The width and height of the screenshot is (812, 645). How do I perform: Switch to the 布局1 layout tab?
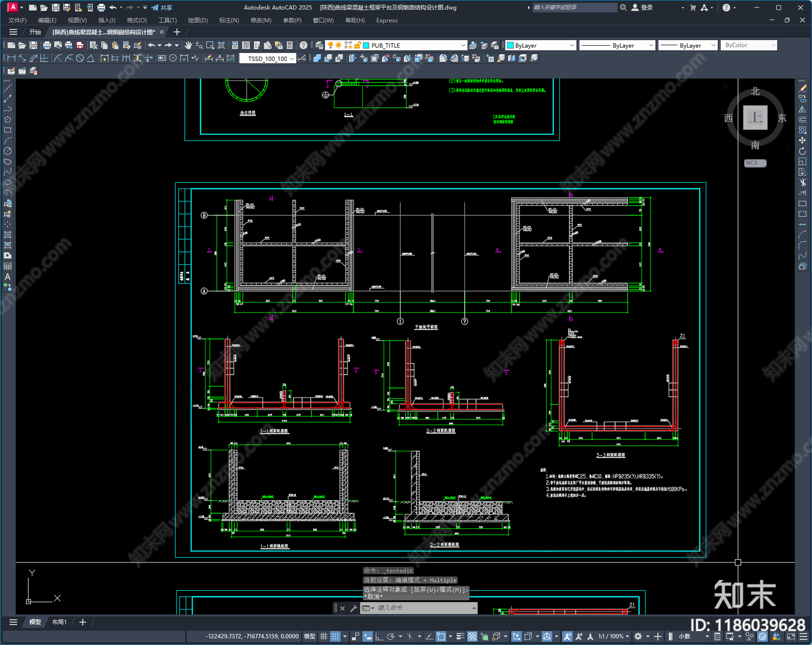59,622
